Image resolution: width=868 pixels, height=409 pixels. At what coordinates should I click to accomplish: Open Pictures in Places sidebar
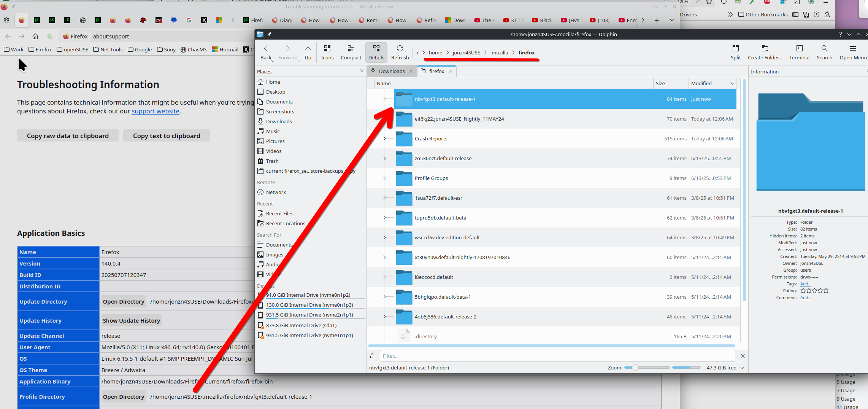coord(275,141)
